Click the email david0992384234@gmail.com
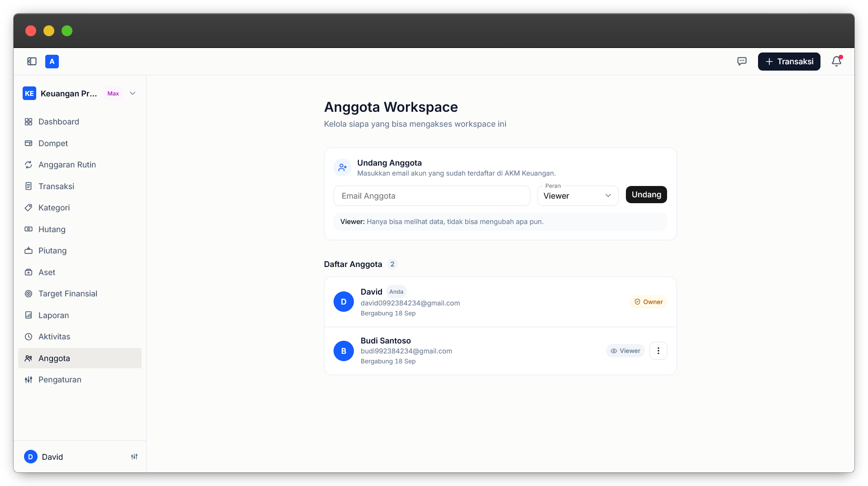 [410, 303]
